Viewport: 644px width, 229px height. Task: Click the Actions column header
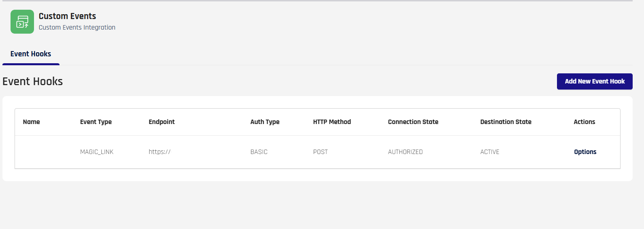pos(584,122)
